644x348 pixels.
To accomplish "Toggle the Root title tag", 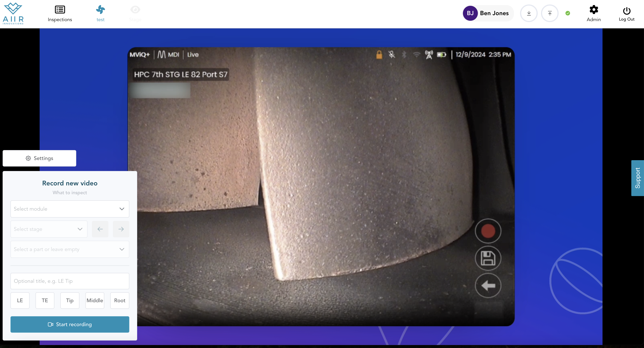I will [x=119, y=300].
